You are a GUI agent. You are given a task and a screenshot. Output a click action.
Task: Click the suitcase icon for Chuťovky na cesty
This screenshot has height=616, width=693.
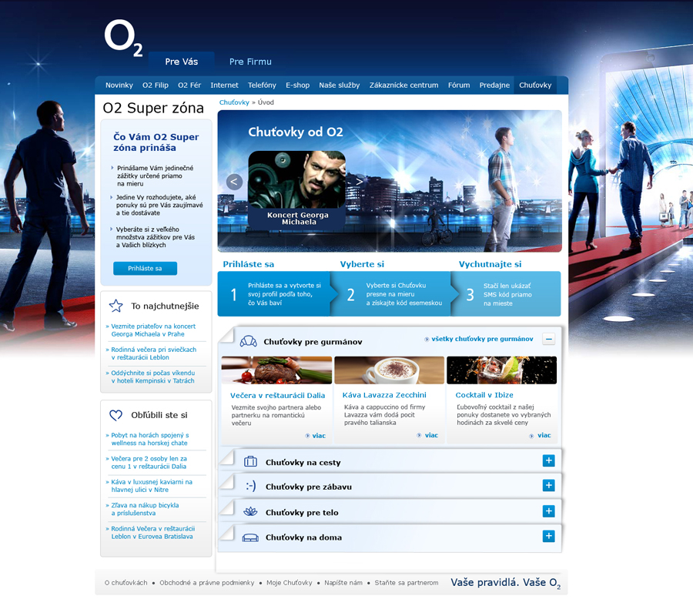(250, 462)
